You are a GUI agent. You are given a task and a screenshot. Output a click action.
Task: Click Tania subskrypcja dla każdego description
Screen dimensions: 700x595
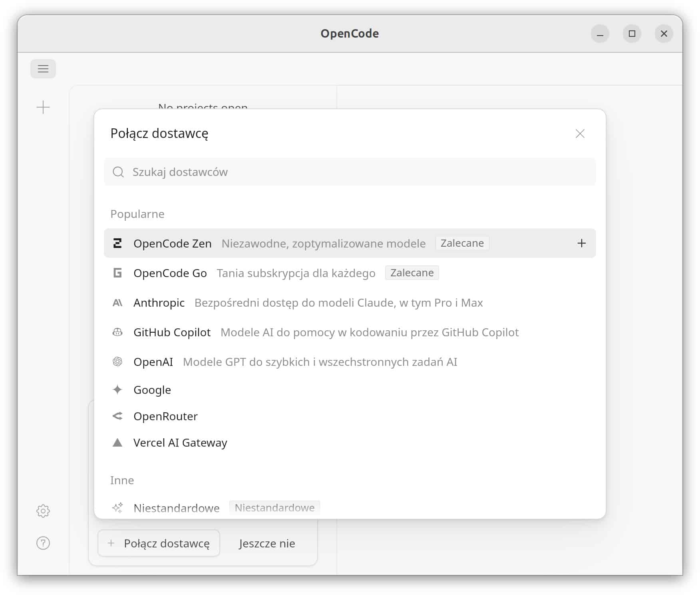point(296,273)
